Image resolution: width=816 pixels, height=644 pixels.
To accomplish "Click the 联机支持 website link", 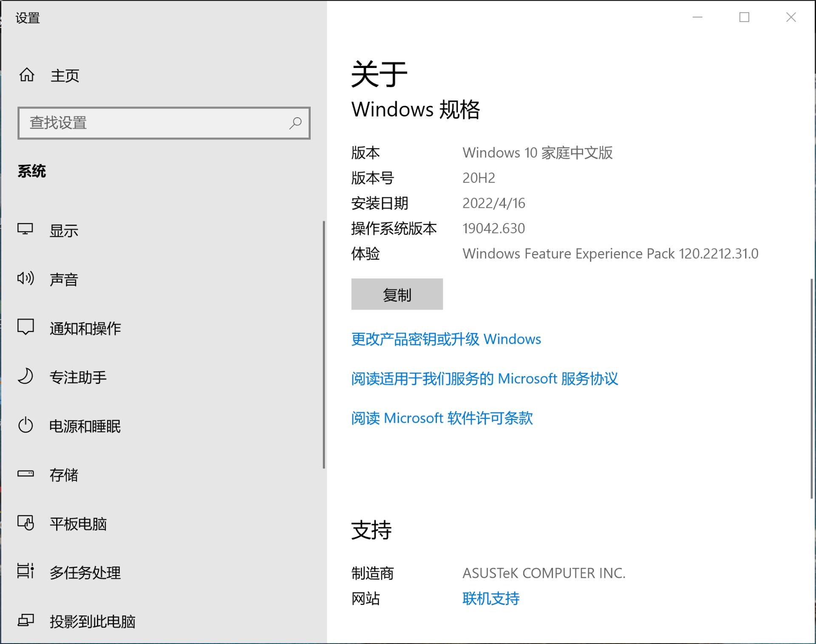I will click(491, 599).
